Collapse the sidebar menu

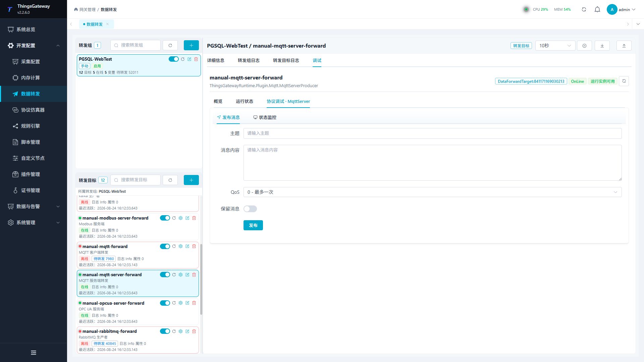[x=34, y=353]
